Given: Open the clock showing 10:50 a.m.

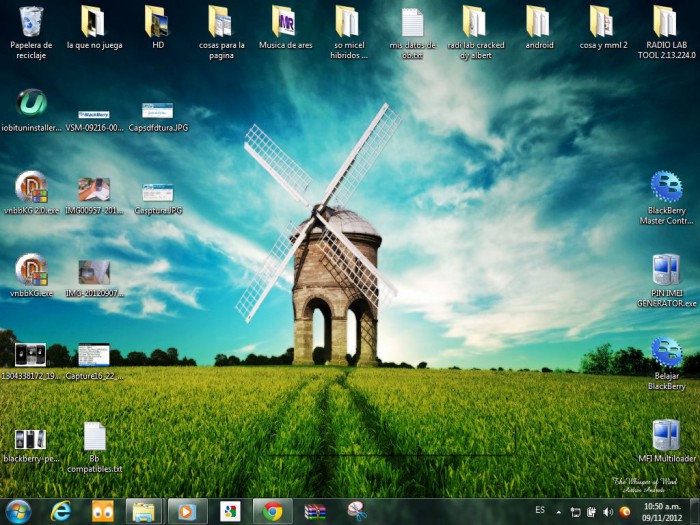Looking at the screenshot, I should [662, 511].
